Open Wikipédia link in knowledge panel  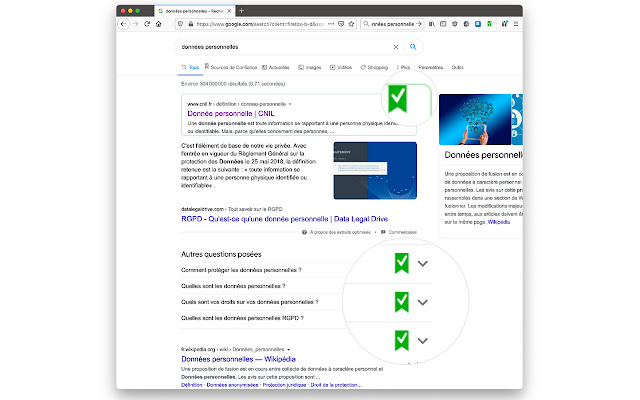point(499,222)
